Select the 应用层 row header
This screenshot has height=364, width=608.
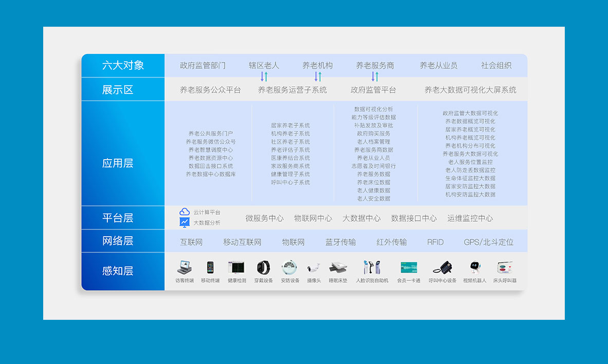click(x=118, y=164)
